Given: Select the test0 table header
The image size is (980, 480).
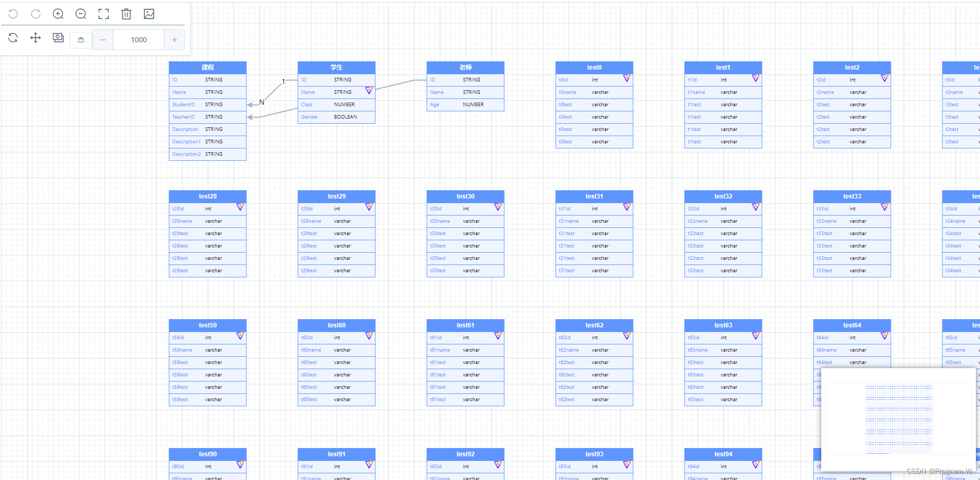Looking at the screenshot, I should coord(594,68).
